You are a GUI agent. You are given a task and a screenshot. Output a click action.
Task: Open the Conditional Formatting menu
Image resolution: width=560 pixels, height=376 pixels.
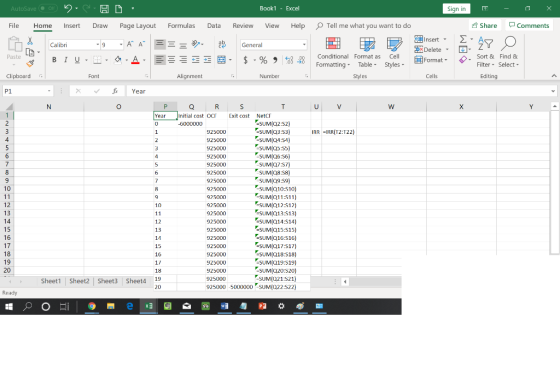pos(332,52)
